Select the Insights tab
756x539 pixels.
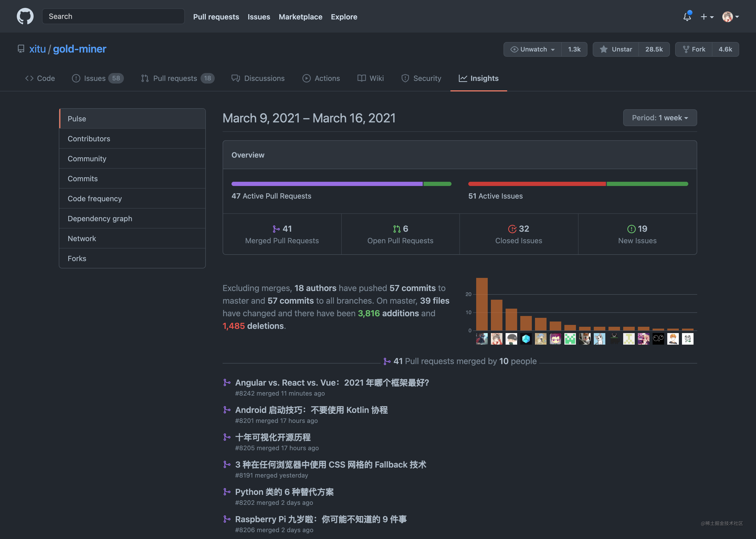tap(479, 78)
